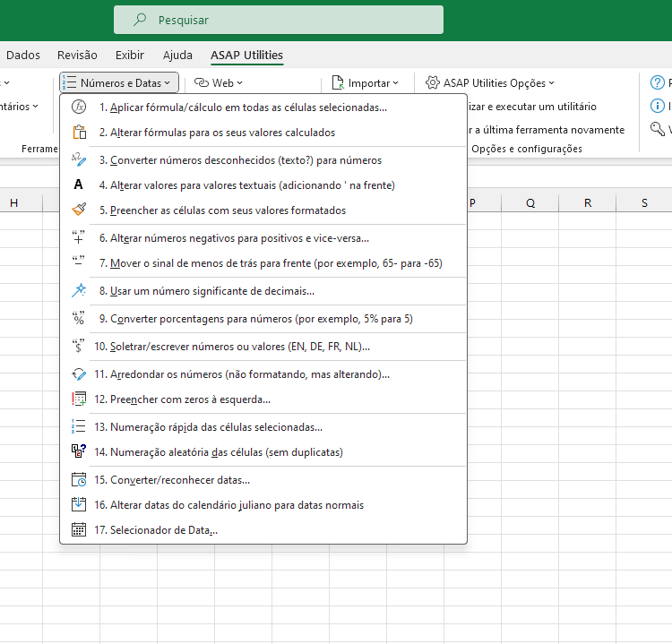Click the calendar-arrow icon for calendário juliano
Screen dimensions: 672x644
tap(79, 504)
